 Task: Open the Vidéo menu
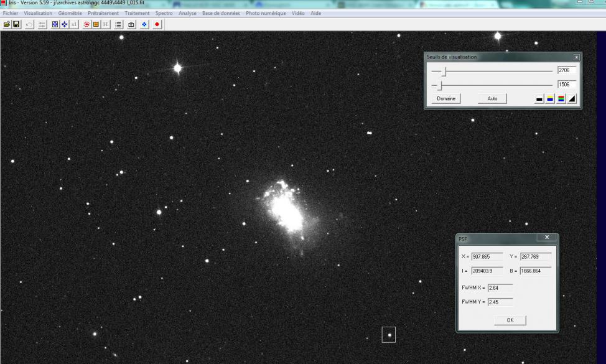click(x=298, y=13)
